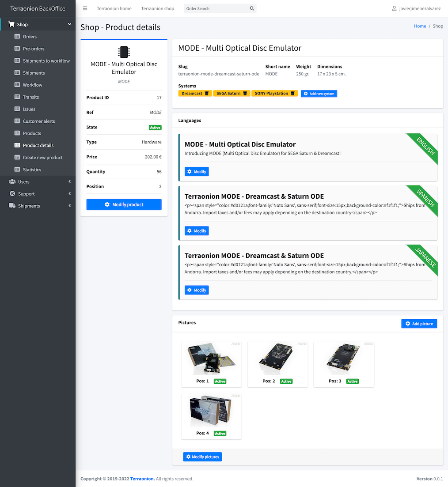Click the Issues list icon

pos(17,109)
